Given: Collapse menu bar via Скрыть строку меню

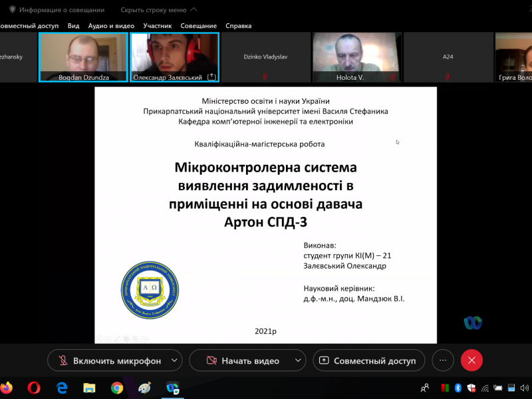Looking at the screenshot, I should [x=158, y=10].
